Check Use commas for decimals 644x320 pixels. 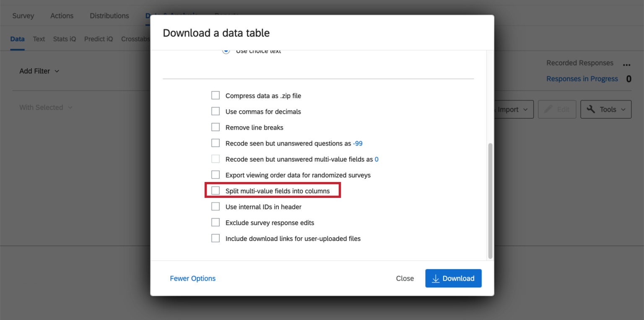[x=216, y=111]
